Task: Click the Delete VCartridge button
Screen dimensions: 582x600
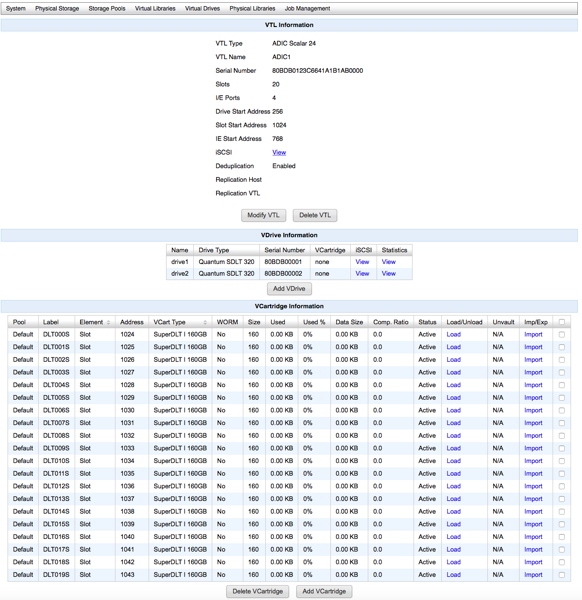Action: pyautogui.click(x=258, y=591)
